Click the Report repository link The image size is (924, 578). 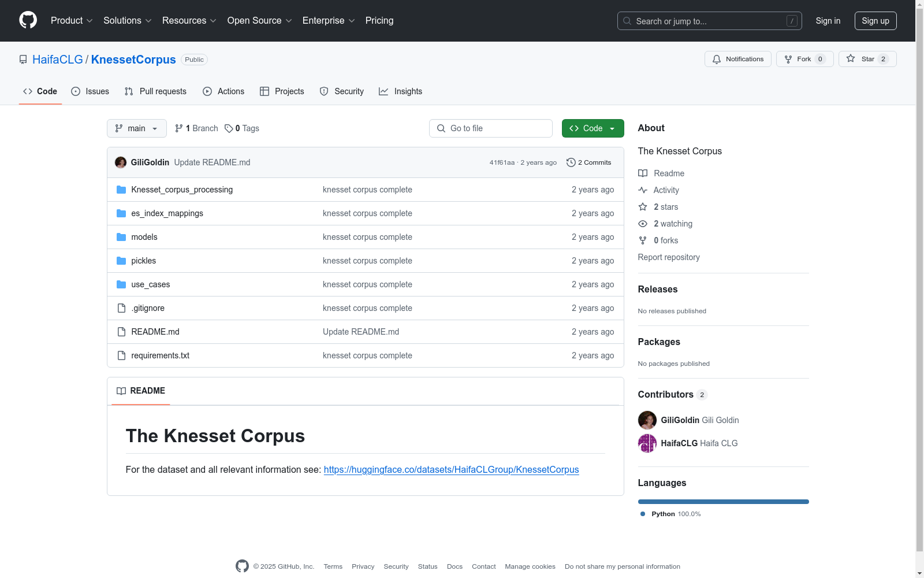point(669,257)
